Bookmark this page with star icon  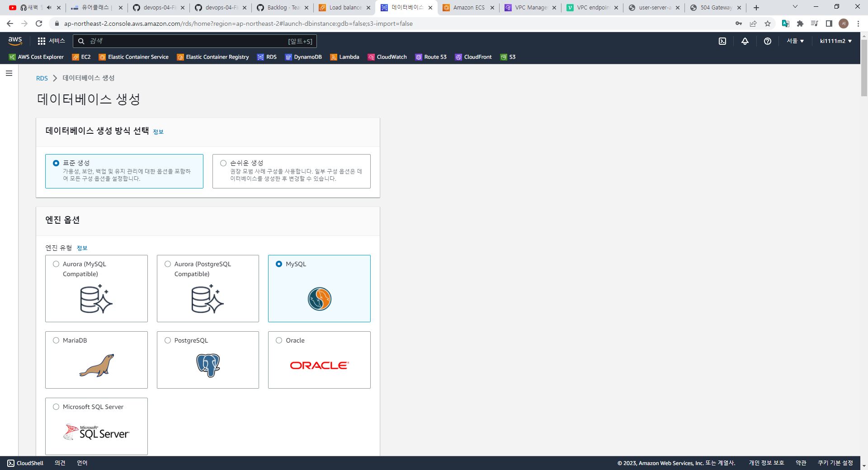[768, 23]
